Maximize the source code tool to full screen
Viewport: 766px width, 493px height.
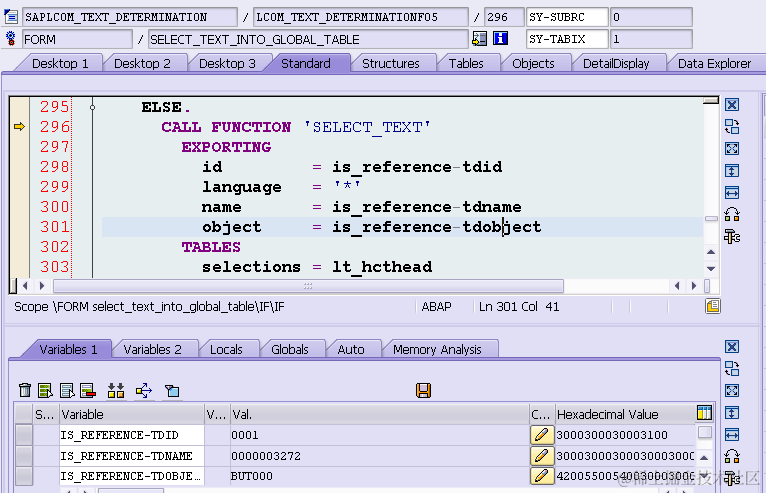tap(731, 149)
